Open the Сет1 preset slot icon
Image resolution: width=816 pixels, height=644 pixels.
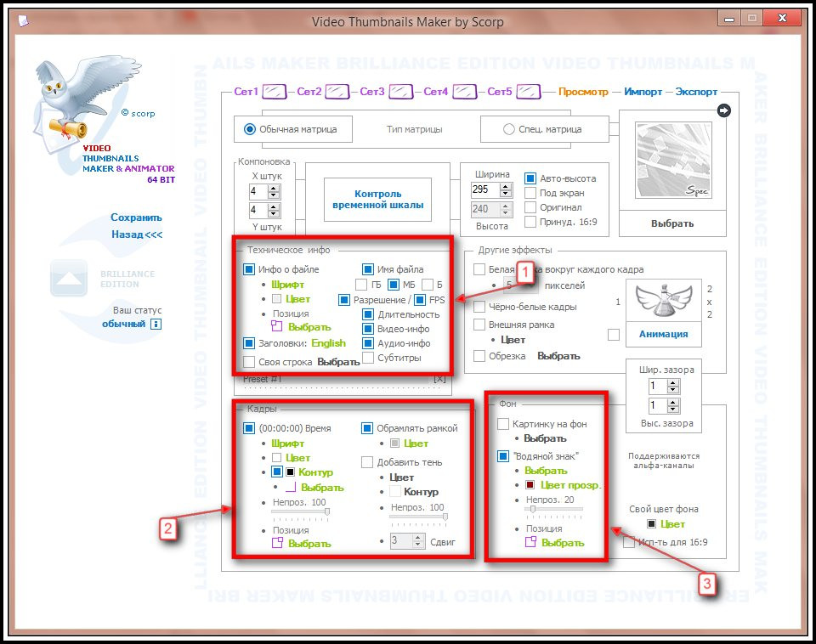[x=275, y=92]
